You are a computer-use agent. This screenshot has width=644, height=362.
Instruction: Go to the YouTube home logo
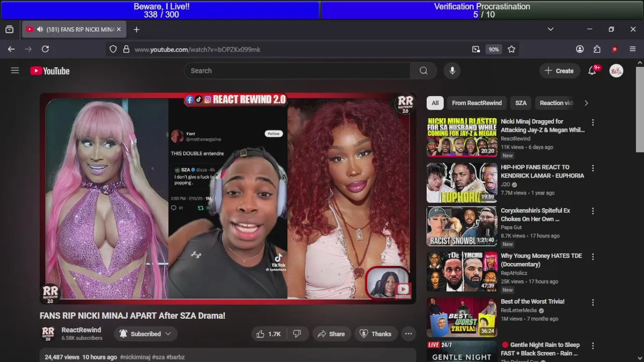point(50,71)
